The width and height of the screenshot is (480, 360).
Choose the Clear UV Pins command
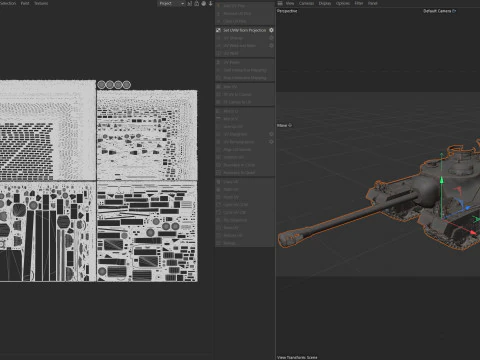coord(245,21)
